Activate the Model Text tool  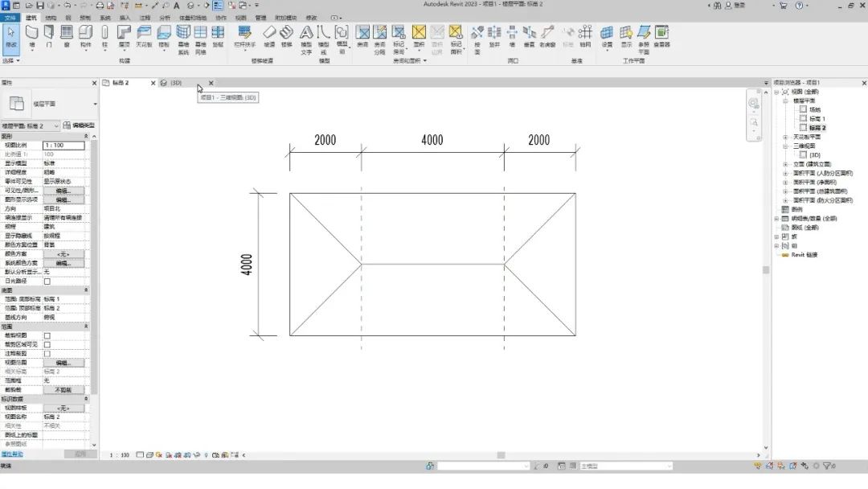pos(306,35)
